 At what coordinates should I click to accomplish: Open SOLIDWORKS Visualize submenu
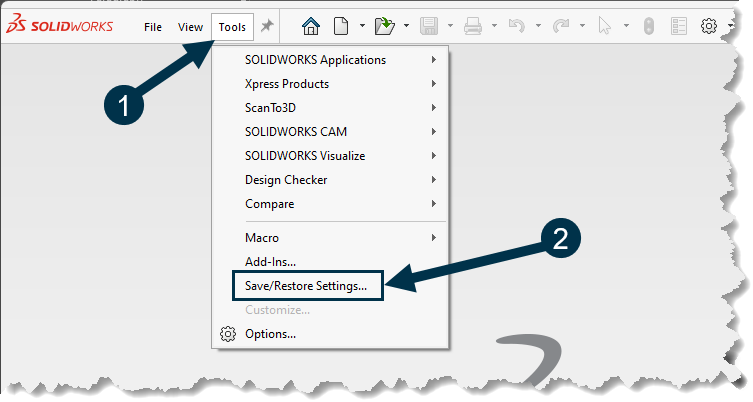click(x=330, y=156)
